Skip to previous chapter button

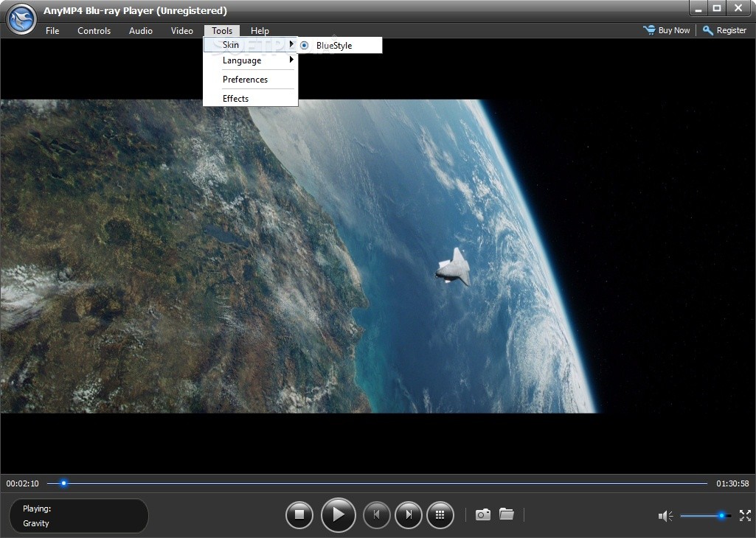click(x=377, y=514)
